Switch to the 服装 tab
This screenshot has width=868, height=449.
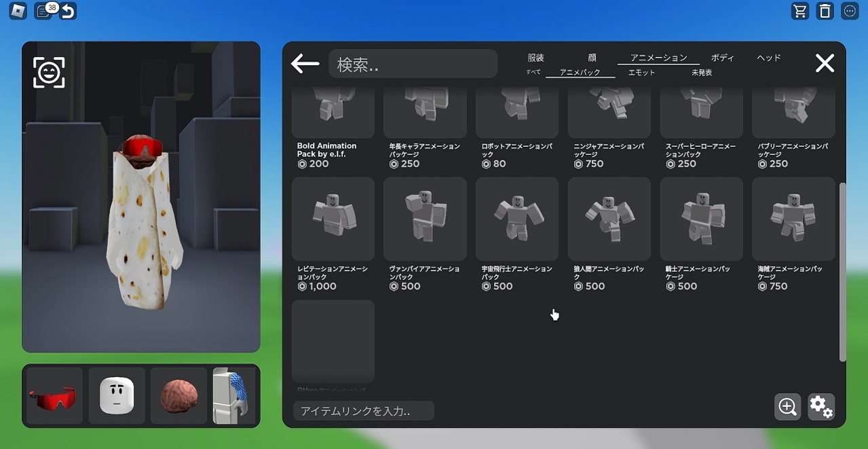[x=536, y=58]
